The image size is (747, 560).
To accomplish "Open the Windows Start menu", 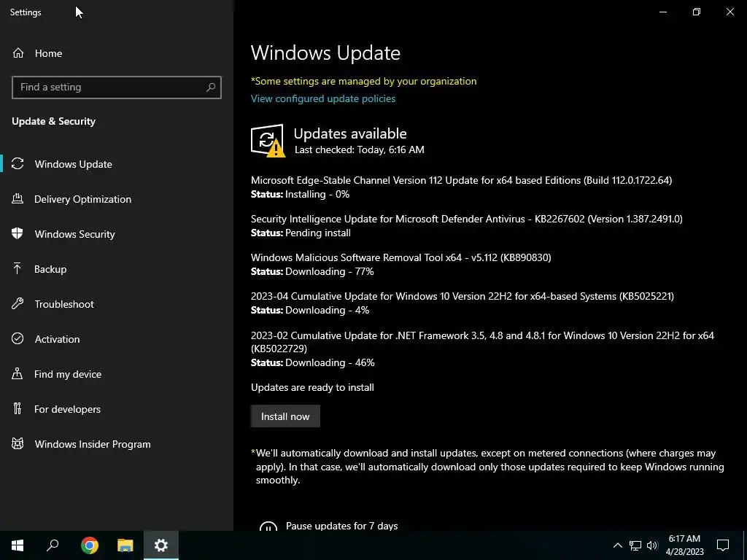I will (18, 545).
